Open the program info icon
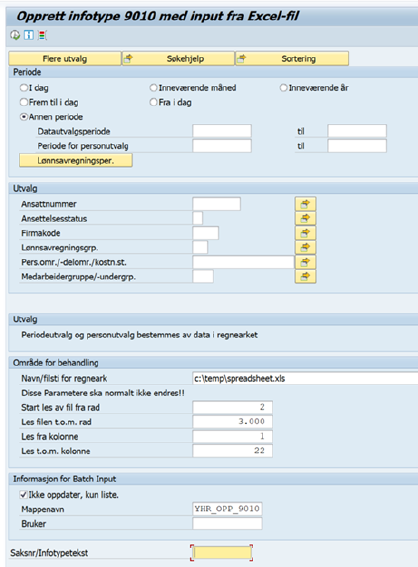418x567 pixels. click(29, 35)
